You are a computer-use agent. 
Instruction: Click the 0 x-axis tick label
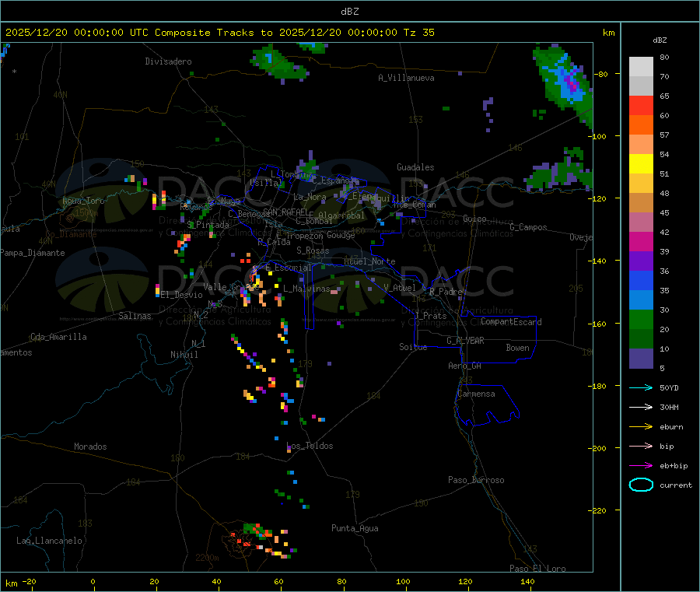point(93,581)
